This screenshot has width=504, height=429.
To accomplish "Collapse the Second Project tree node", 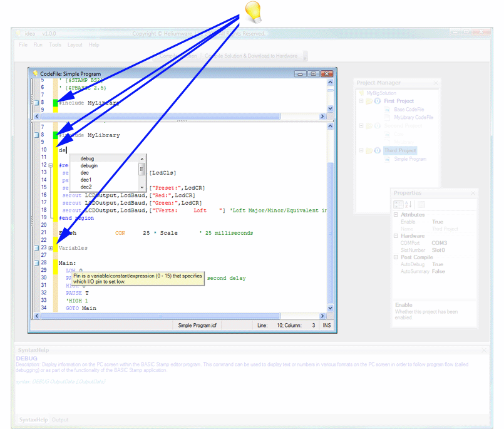I will (x=361, y=126).
